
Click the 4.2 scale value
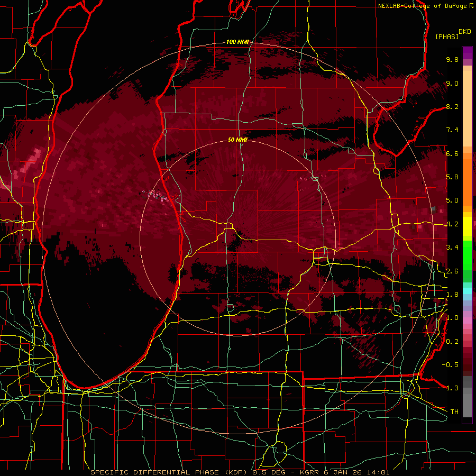click(x=452, y=224)
